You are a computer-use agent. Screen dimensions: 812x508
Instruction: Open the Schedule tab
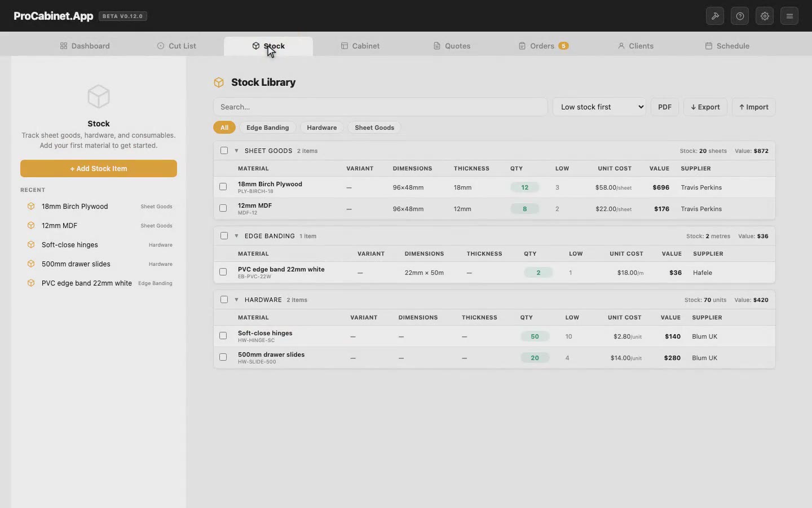(727, 46)
